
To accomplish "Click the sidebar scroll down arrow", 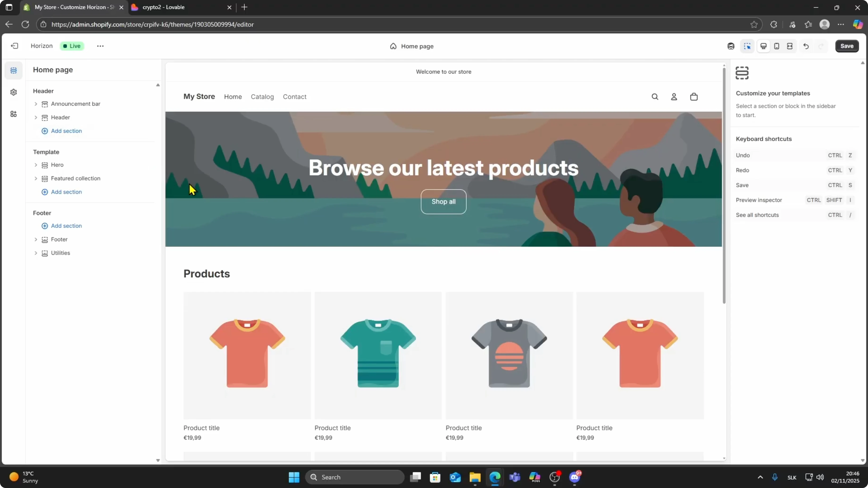I will point(158,460).
